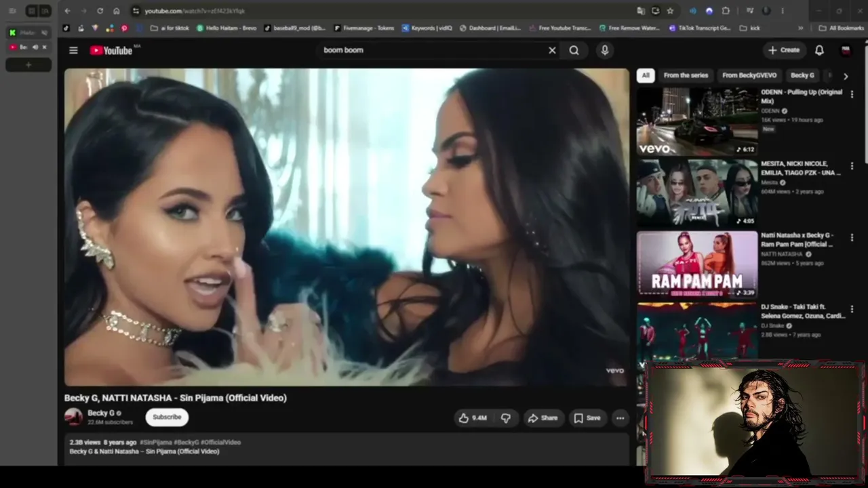Open the Free Remove Watermark bookmark
The height and width of the screenshot is (488, 868).
629,28
